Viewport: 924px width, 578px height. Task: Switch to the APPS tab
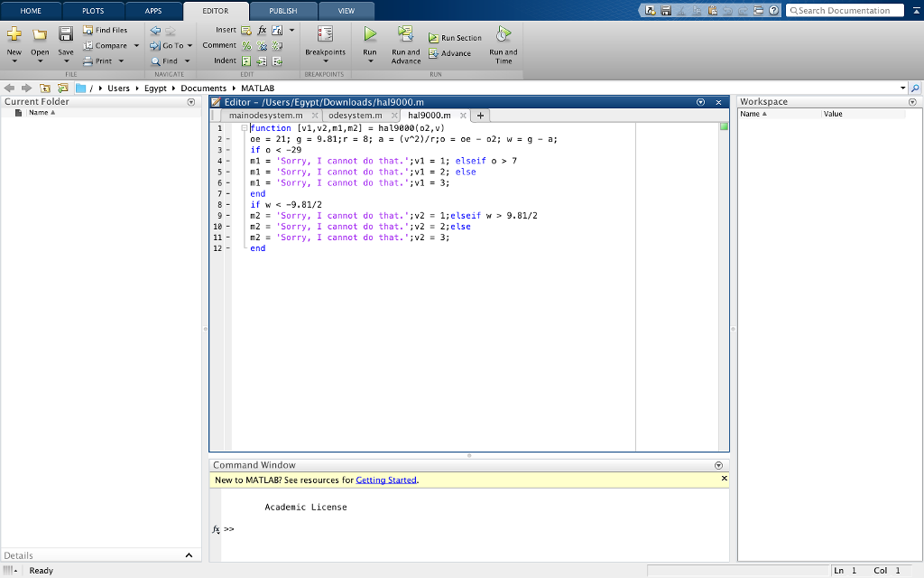point(153,11)
